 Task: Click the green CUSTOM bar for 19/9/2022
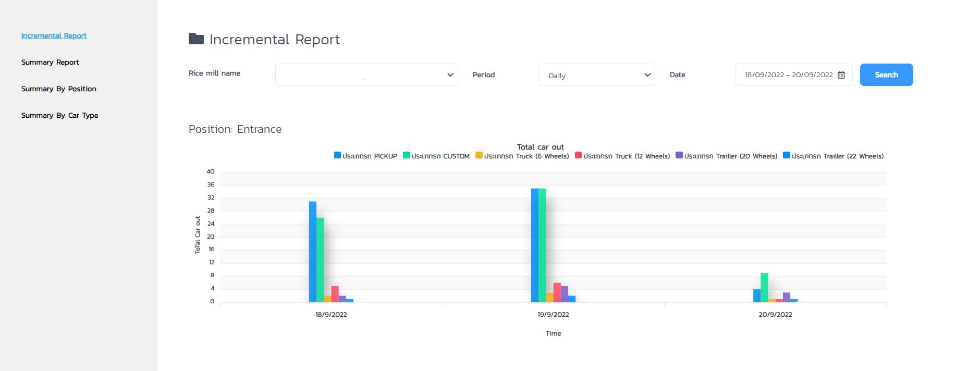click(542, 245)
